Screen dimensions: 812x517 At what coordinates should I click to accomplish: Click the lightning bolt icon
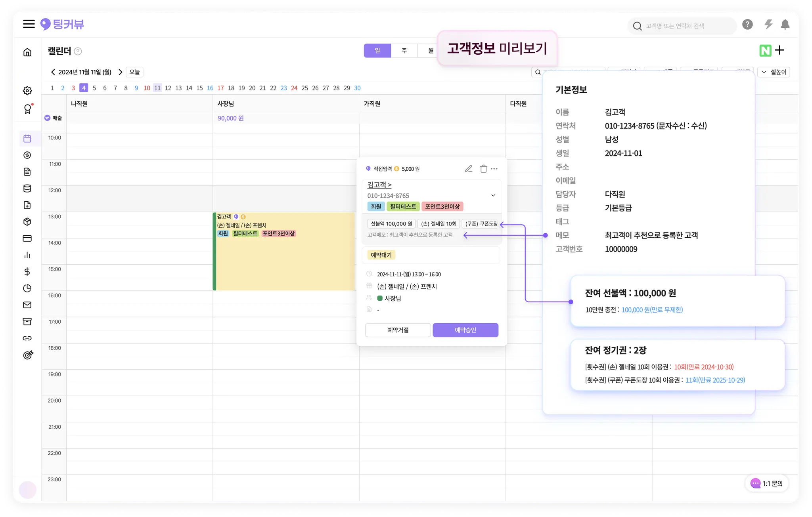click(x=768, y=25)
